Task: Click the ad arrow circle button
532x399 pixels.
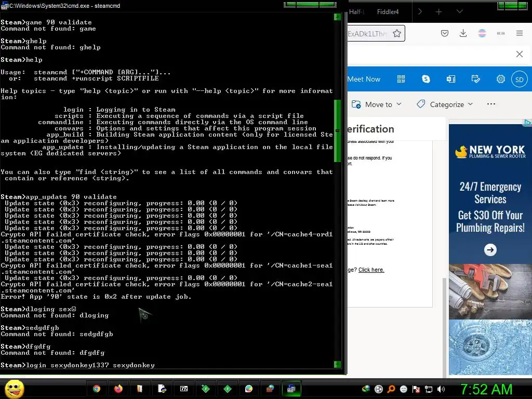Action: [490, 250]
